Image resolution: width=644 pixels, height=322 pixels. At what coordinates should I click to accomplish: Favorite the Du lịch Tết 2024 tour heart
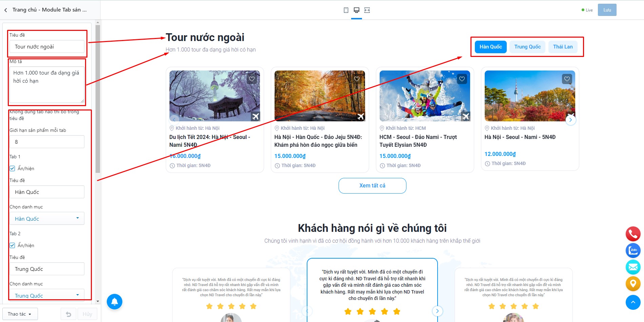[252, 79]
